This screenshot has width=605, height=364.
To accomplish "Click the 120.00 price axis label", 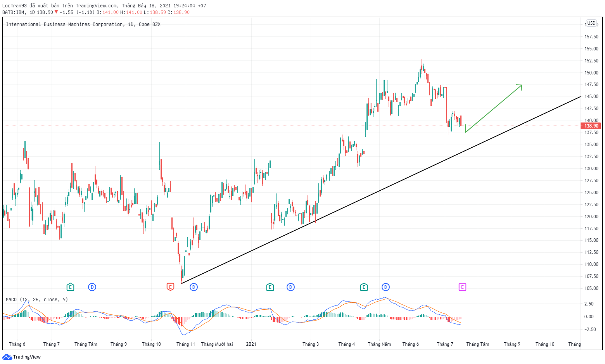I will (591, 217).
